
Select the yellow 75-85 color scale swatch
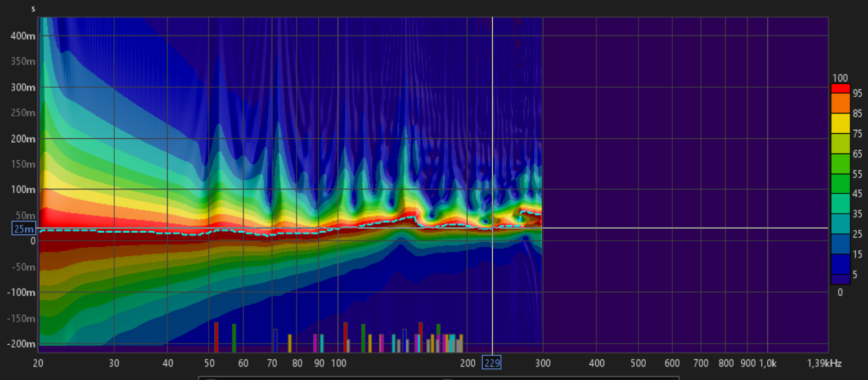tap(840, 123)
